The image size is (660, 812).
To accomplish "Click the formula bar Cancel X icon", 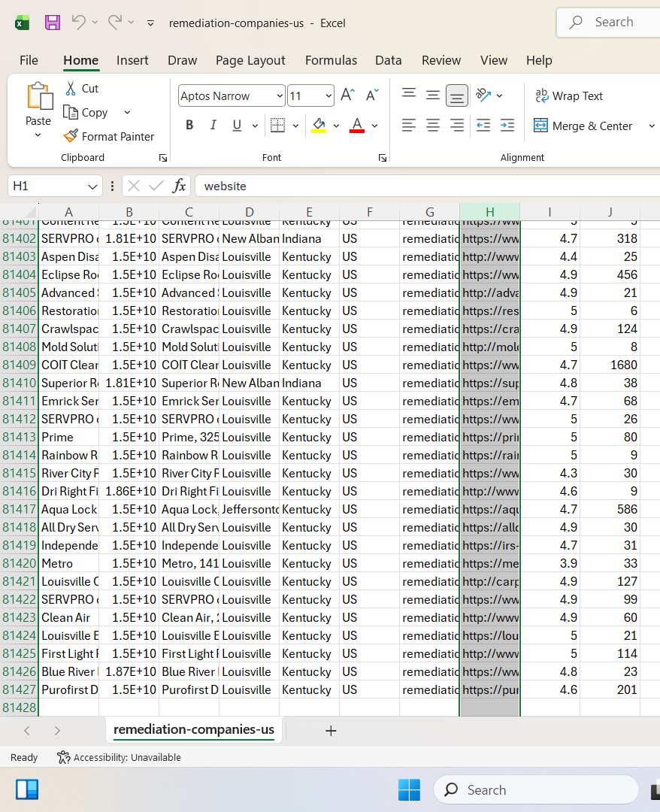I will pyautogui.click(x=134, y=186).
